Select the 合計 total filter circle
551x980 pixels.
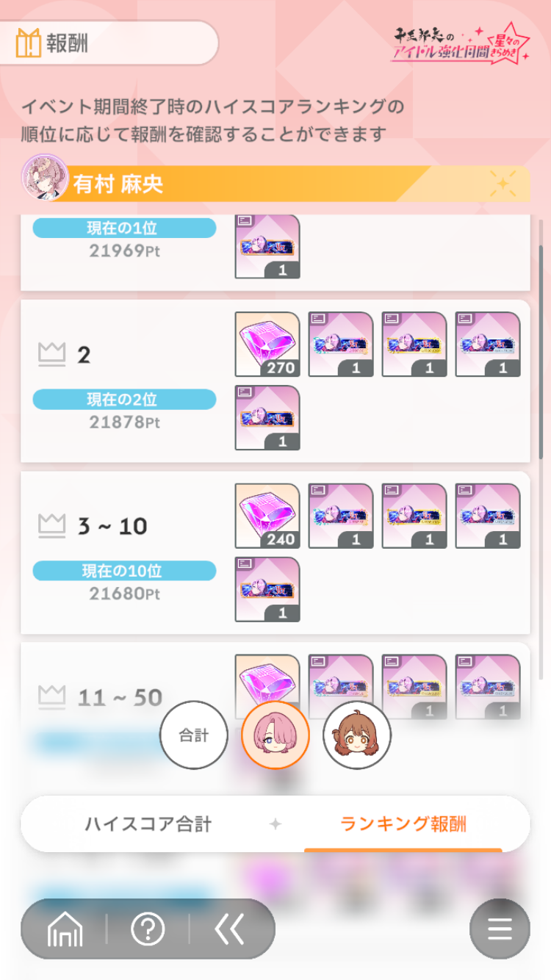(x=194, y=735)
